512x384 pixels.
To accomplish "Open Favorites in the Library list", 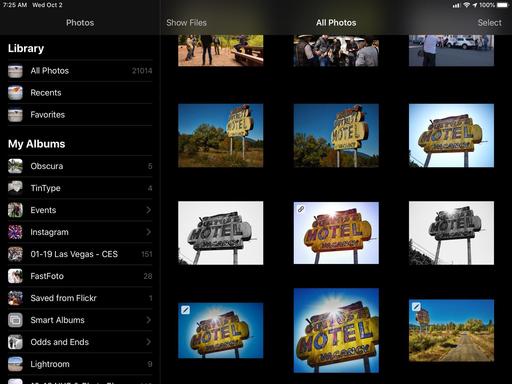I will [x=80, y=115].
